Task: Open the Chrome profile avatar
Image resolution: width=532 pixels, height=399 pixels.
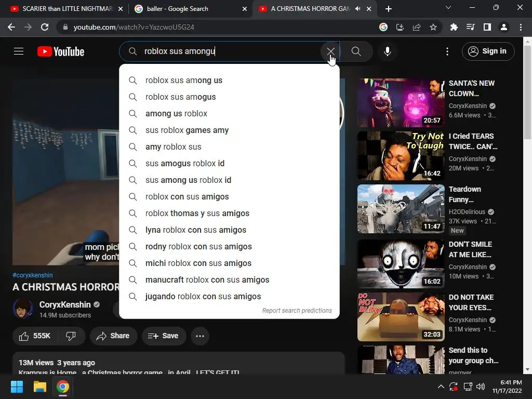Action: click(x=504, y=27)
